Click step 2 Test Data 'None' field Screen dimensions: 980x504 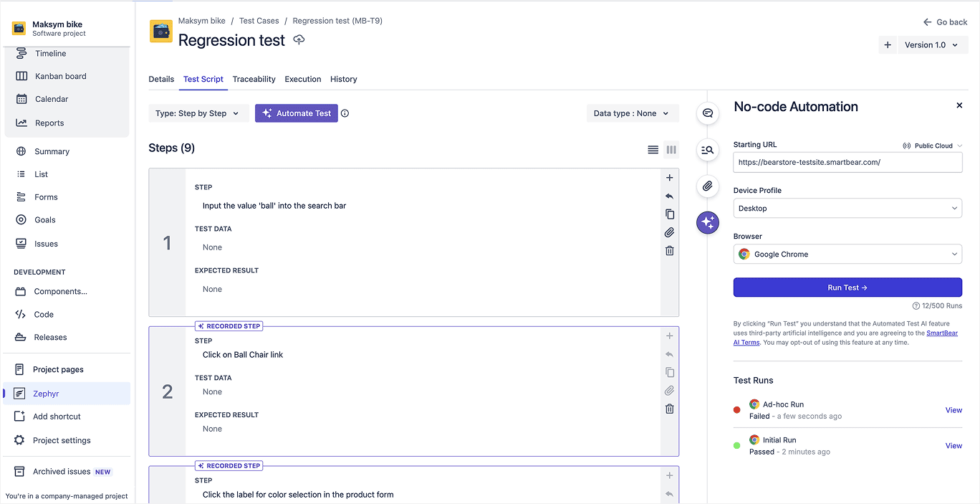tap(212, 392)
